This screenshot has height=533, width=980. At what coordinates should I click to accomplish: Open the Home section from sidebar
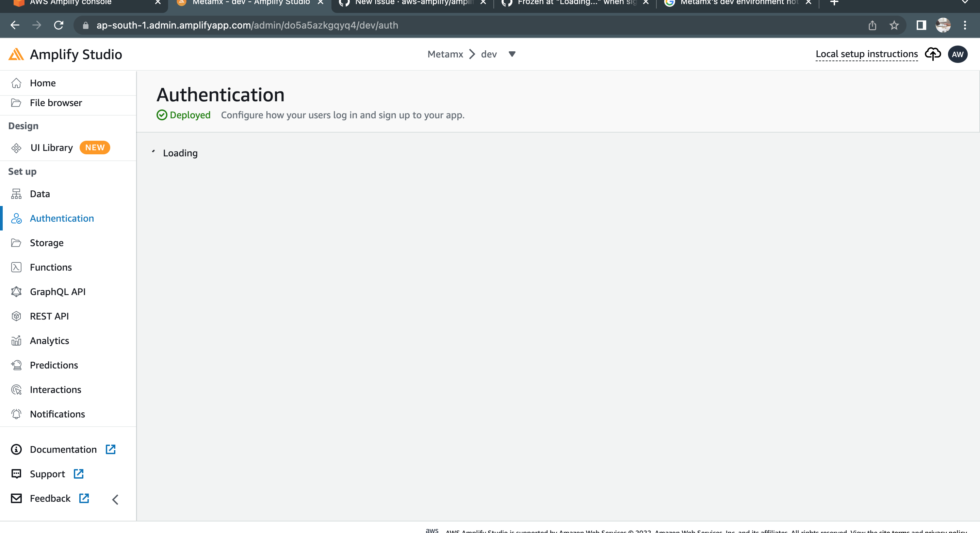(43, 83)
